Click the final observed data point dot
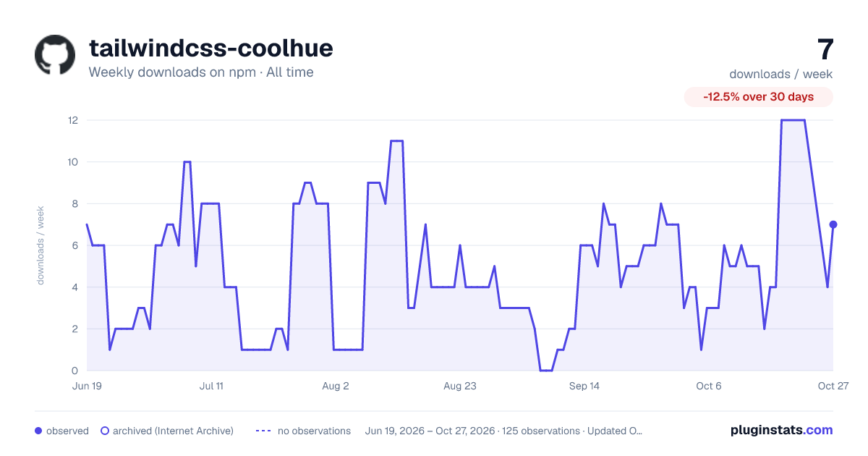The height and width of the screenshot is (456, 868). 833,224
